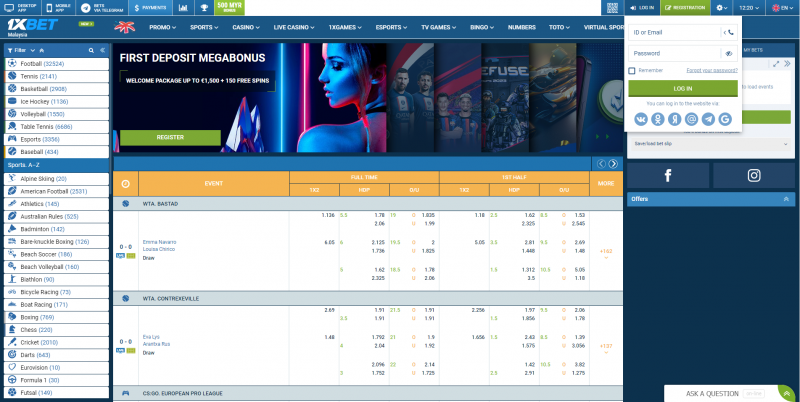Open the BINGO menu
The width and height of the screenshot is (800, 402).
coord(483,28)
